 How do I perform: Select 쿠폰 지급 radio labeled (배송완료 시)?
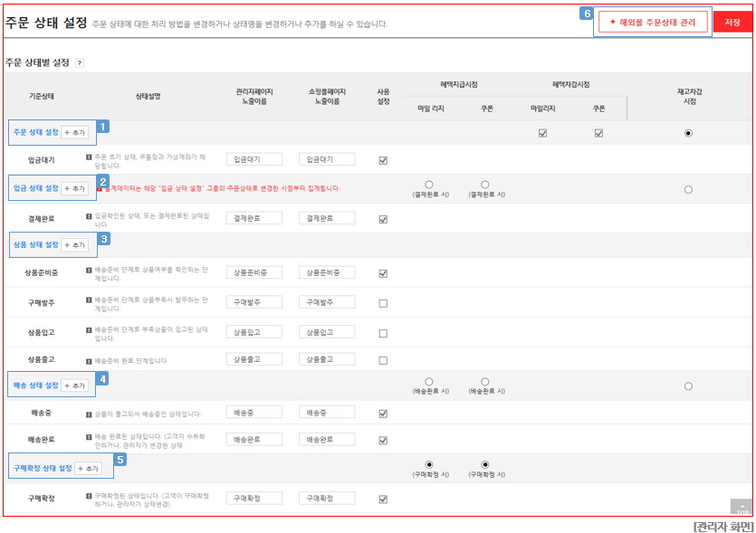(x=485, y=381)
